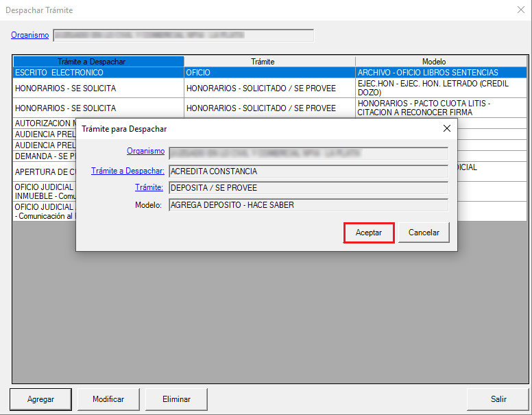The width and height of the screenshot is (532, 415).
Task: Close the Trámite para Despachar dialog
Action: 447,128
